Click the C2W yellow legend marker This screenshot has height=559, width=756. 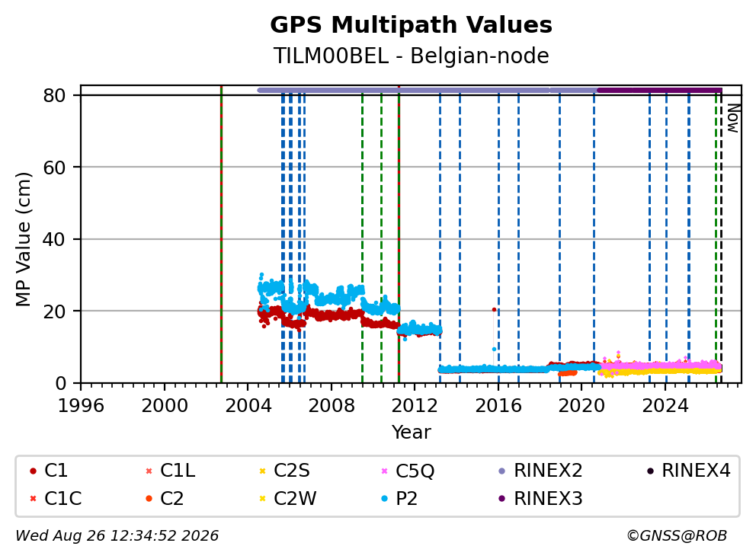(x=262, y=499)
